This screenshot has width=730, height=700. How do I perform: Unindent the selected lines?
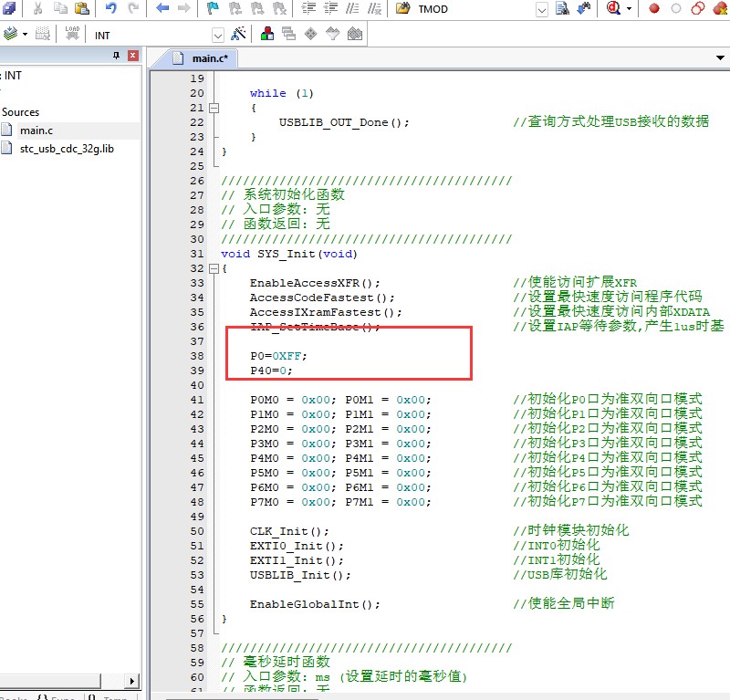click(x=330, y=8)
